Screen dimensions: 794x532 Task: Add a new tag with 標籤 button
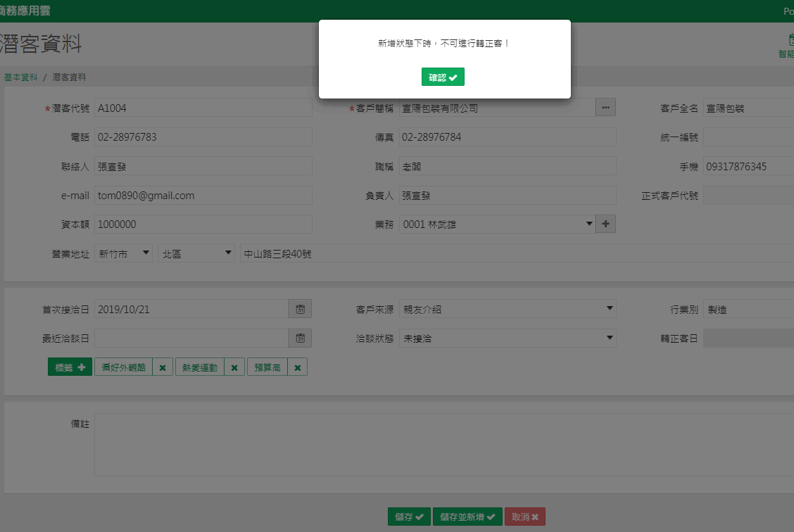(70, 367)
